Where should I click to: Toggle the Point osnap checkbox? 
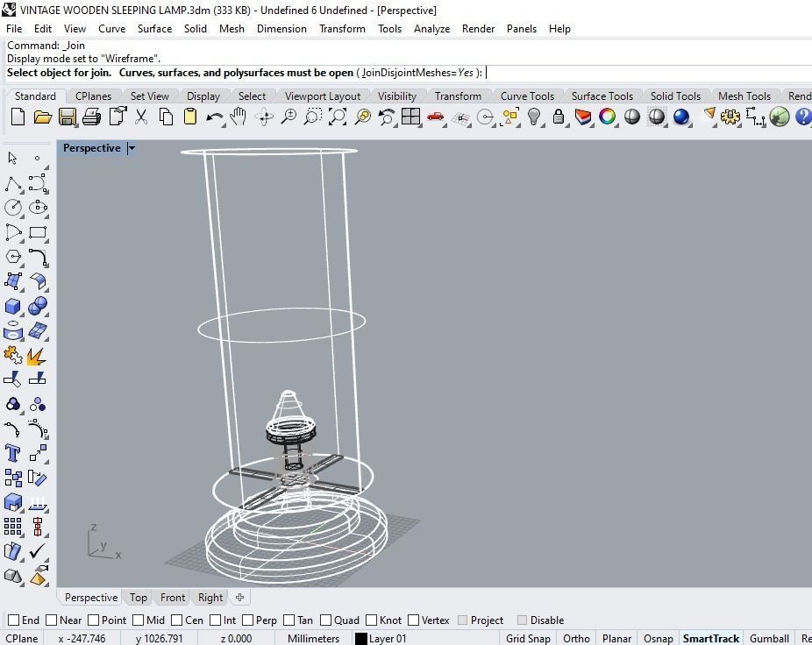point(93,620)
